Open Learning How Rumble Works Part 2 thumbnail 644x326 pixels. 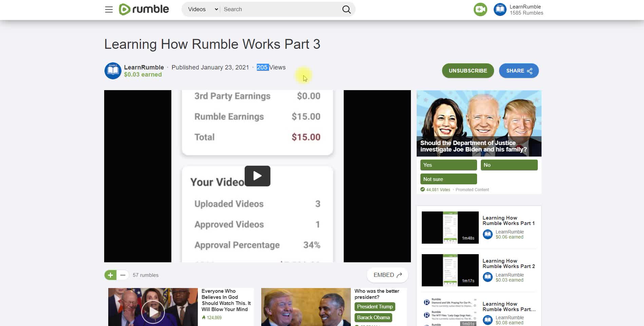point(450,270)
